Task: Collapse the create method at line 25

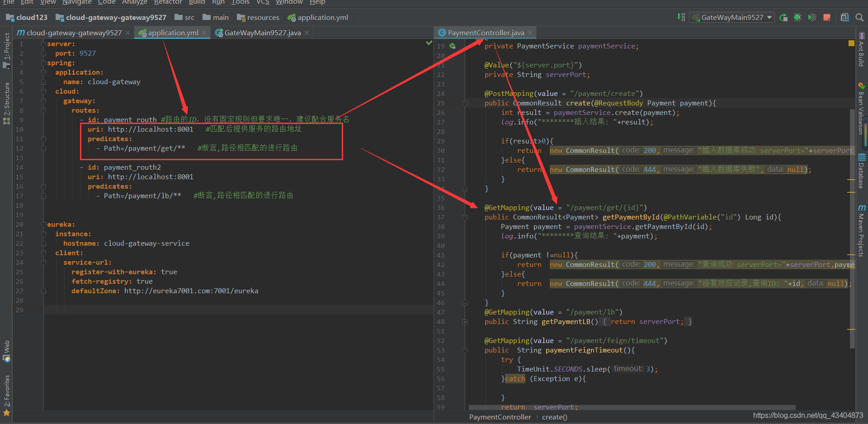Action: (x=465, y=103)
